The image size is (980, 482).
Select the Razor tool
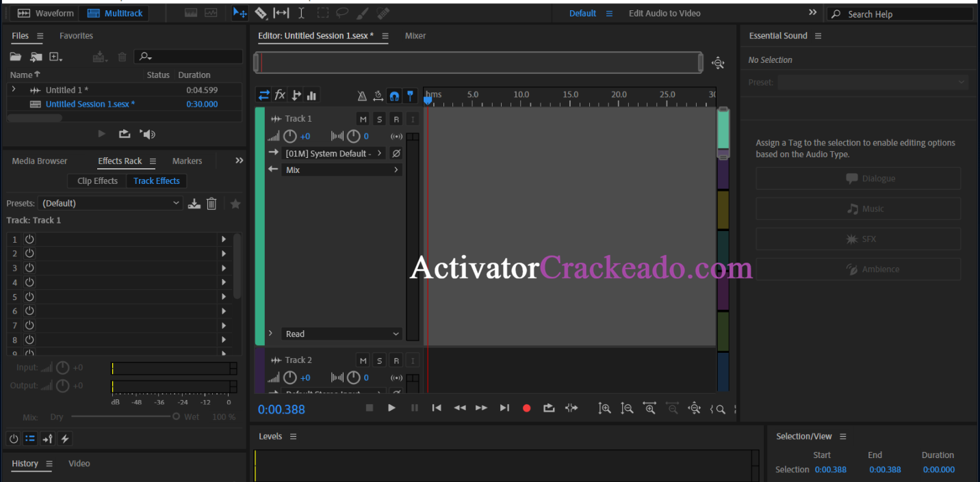tap(261, 13)
